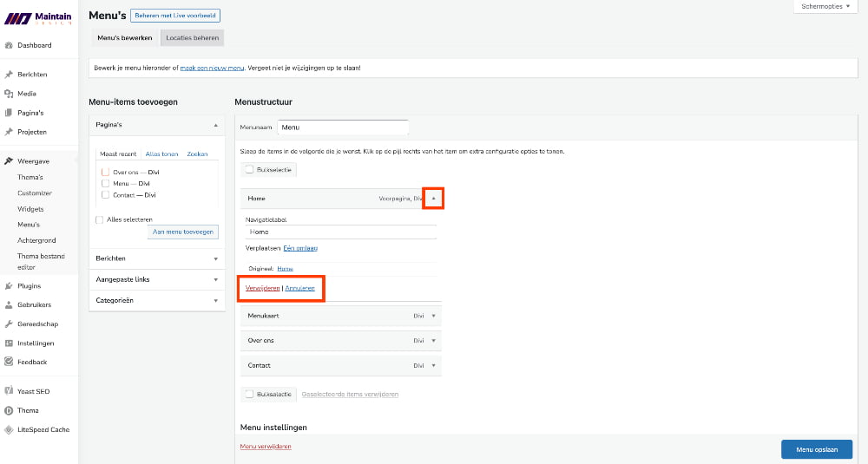
Task: Focus the Navigatielabel input field
Action: pos(341,232)
